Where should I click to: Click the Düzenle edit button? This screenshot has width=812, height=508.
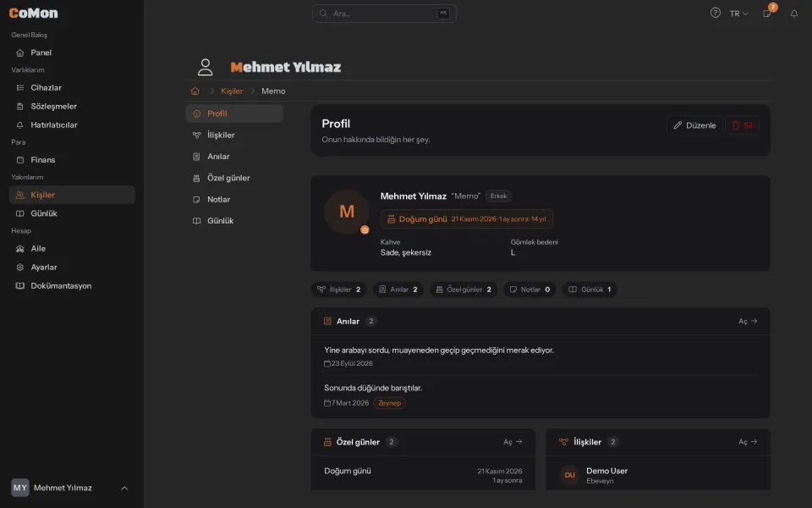point(694,125)
